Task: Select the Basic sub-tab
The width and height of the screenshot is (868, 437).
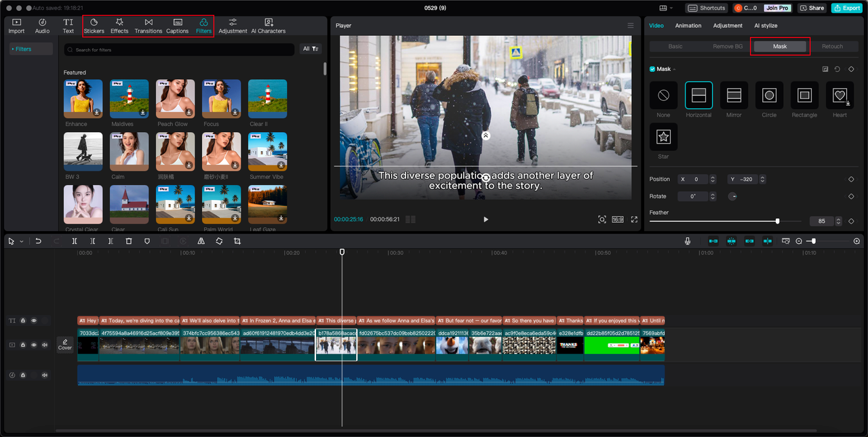Action: pyautogui.click(x=675, y=47)
